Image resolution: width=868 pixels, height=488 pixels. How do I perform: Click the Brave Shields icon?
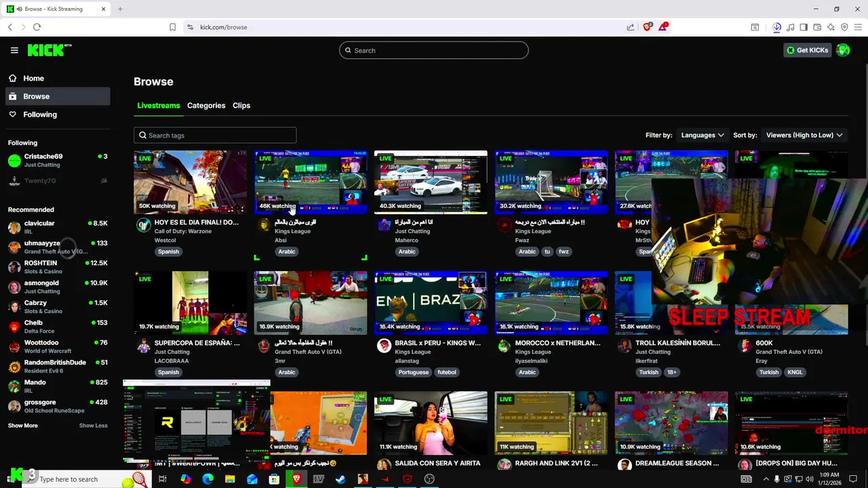(648, 27)
